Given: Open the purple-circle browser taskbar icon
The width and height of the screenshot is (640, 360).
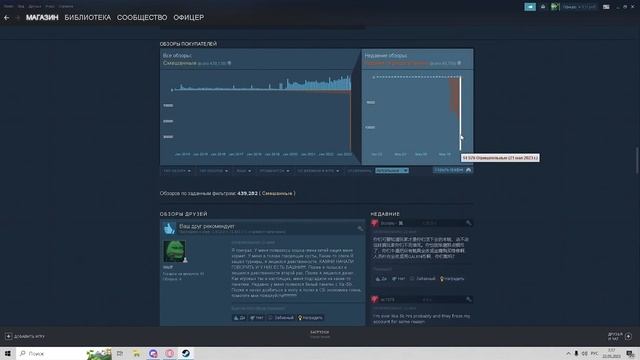Looking at the screenshot, I should tap(153, 353).
